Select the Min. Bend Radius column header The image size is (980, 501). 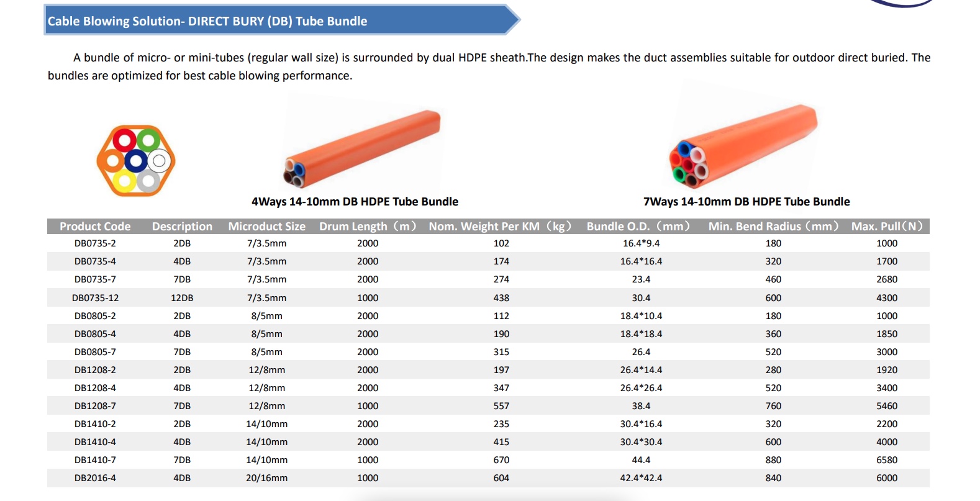pos(773,227)
